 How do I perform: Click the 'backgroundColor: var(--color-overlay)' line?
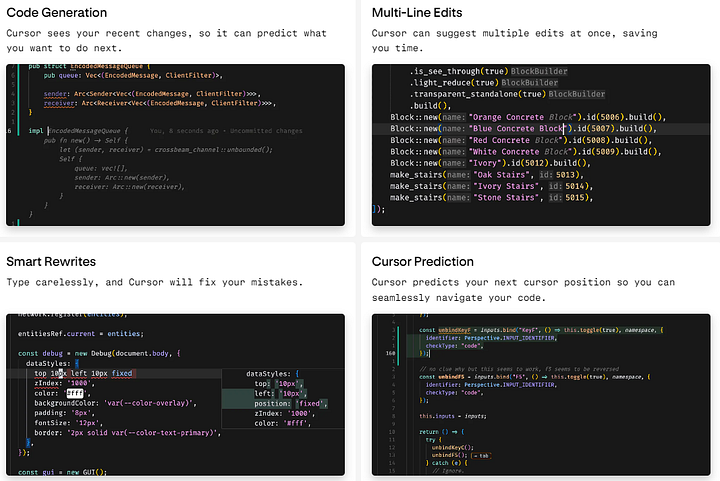click(x=115, y=403)
